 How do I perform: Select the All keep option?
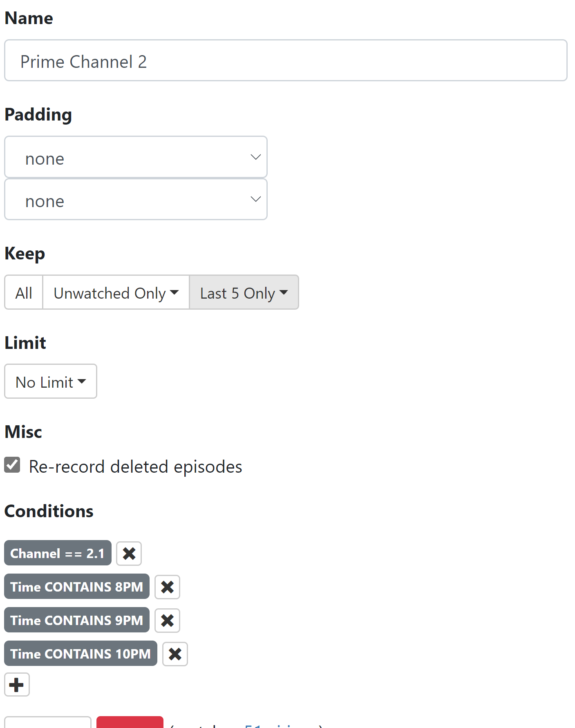click(24, 293)
